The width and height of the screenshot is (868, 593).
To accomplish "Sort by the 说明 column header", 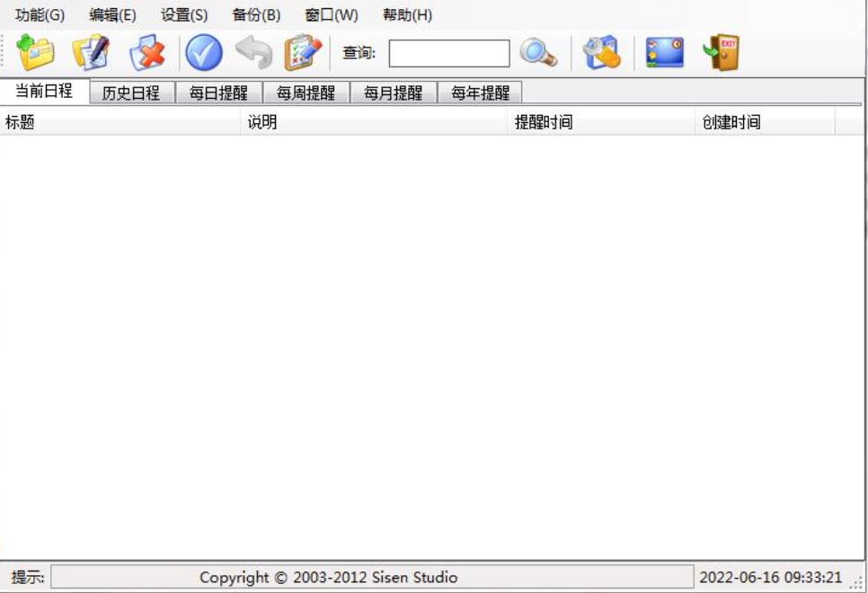I will (374, 122).
